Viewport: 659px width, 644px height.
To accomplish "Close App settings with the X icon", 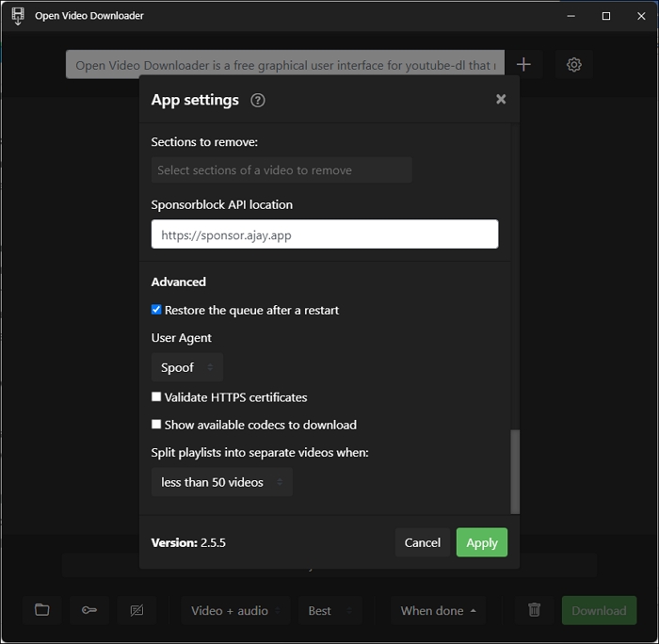I will tap(501, 99).
